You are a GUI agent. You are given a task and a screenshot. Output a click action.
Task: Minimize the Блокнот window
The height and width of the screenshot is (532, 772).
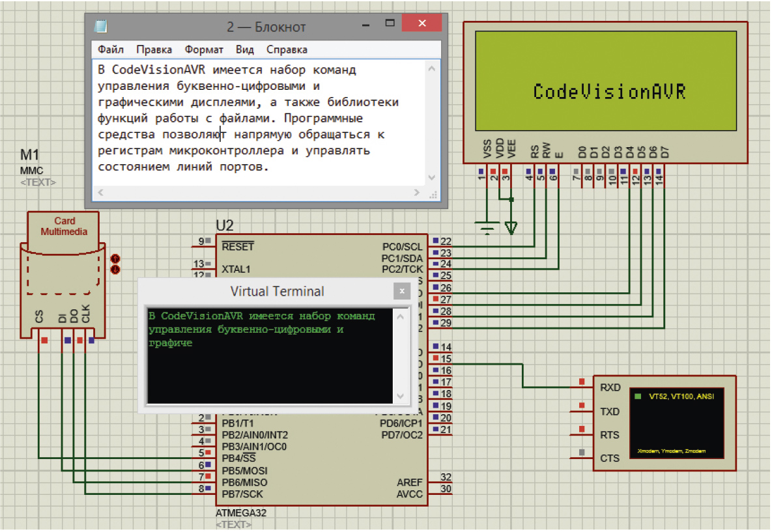pyautogui.click(x=366, y=24)
